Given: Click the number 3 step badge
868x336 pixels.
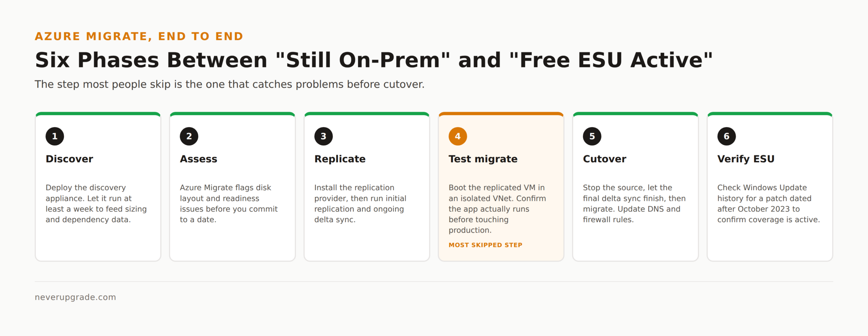Looking at the screenshot, I should (x=323, y=136).
